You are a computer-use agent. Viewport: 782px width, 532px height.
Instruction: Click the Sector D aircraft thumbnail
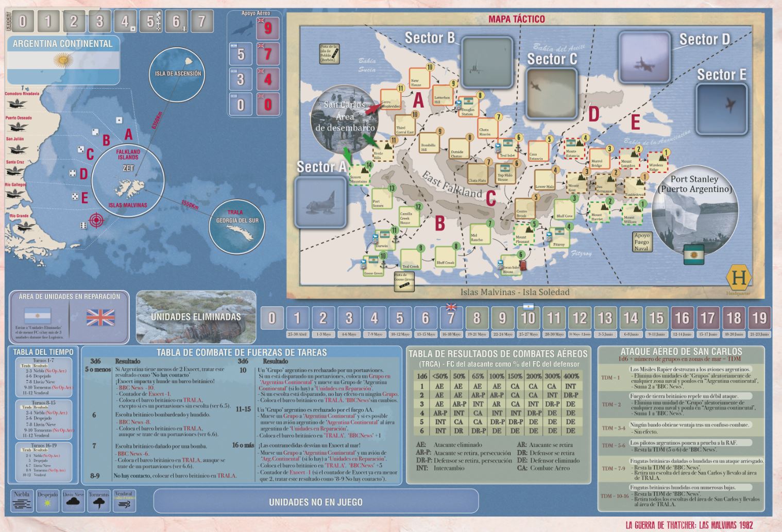pyautogui.click(x=645, y=57)
